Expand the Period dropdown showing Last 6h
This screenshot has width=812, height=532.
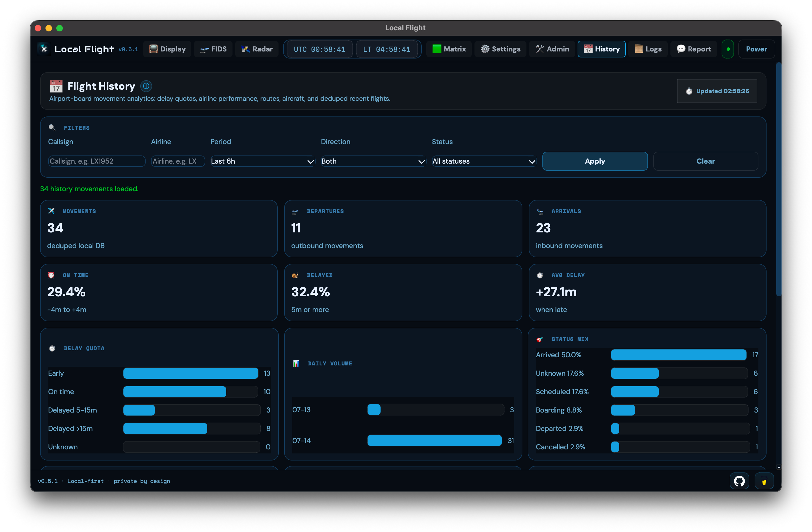pos(262,161)
